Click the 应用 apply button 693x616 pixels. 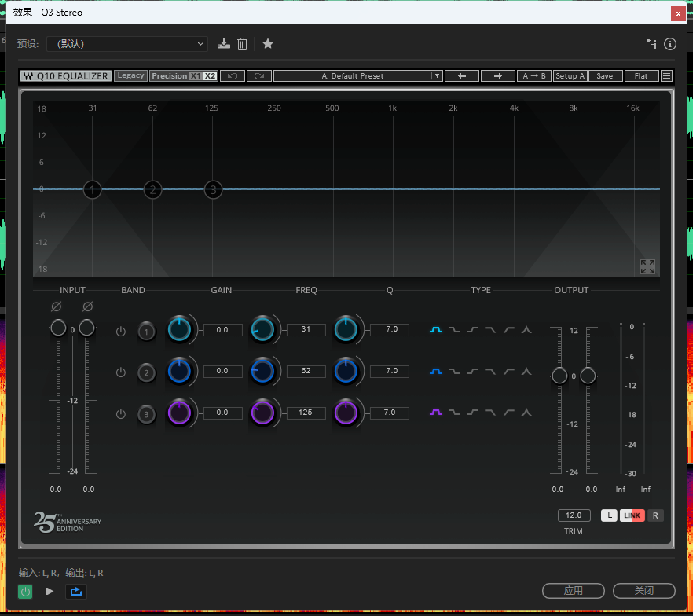574,591
